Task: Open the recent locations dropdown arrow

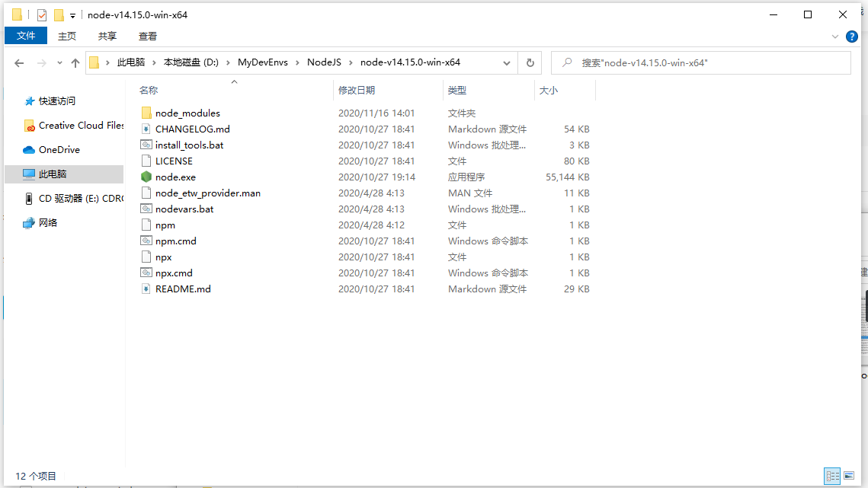Action: 59,63
